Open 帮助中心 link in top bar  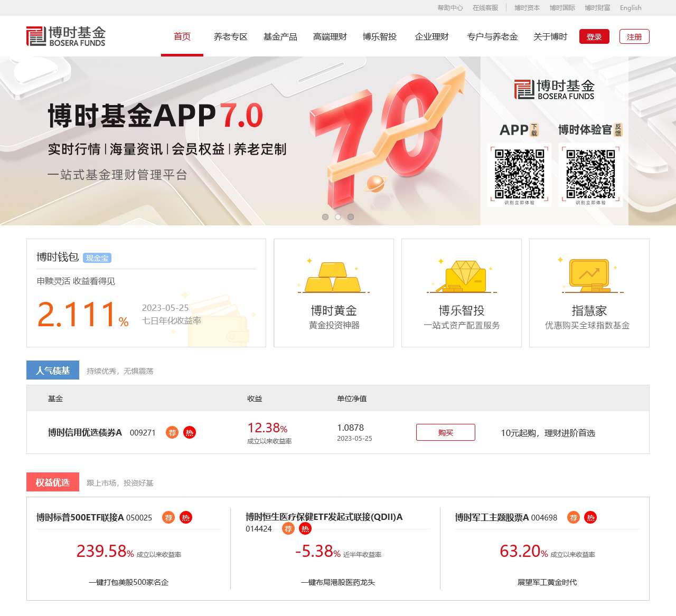click(x=450, y=8)
